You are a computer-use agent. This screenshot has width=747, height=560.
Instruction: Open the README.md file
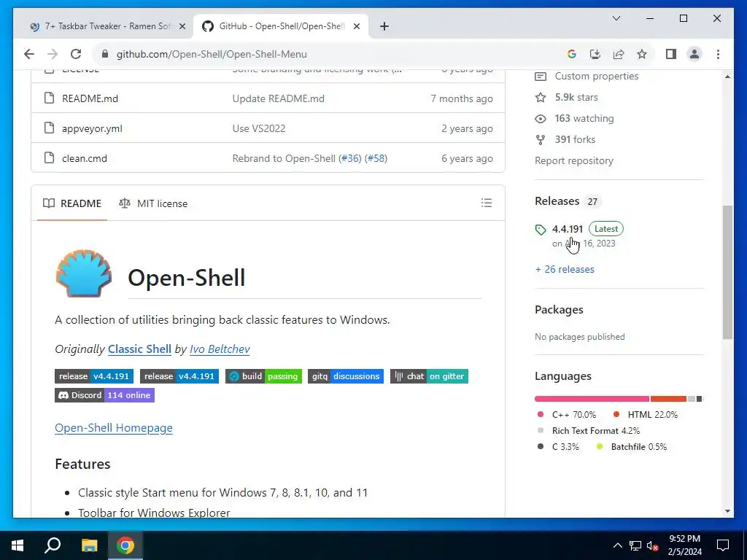click(x=90, y=98)
